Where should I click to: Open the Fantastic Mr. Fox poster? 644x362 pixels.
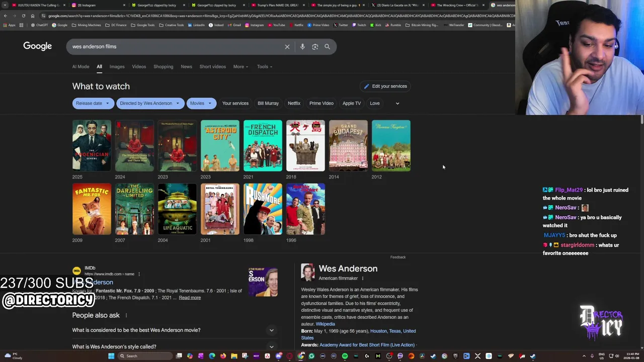pyautogui.click(x=92, y=209)
